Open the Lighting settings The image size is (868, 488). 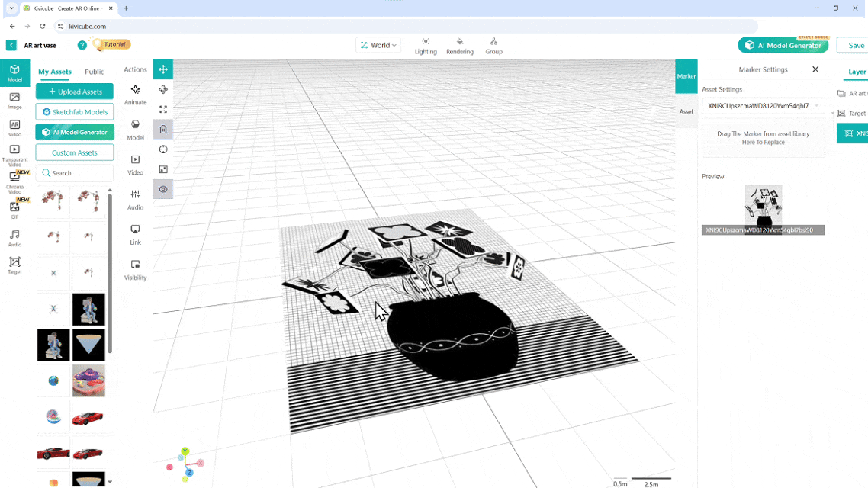point(426,46)
